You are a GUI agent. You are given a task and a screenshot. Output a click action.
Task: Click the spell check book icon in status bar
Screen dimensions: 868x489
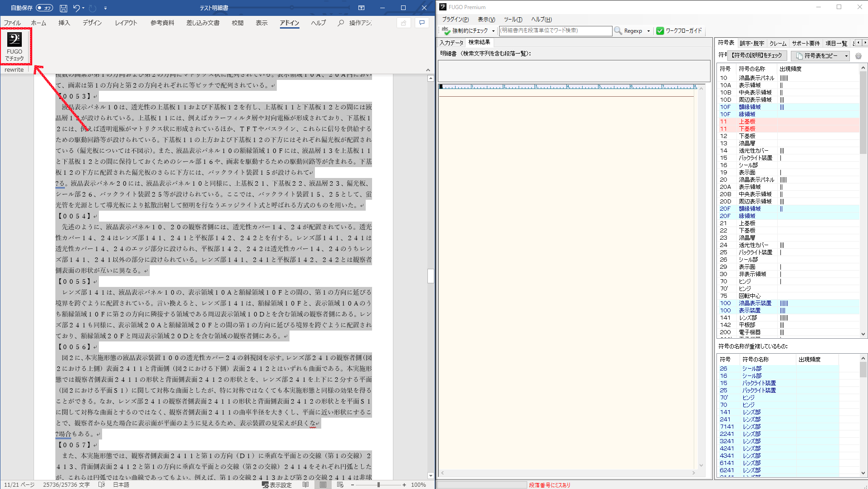pyautogui.click(x=102, y=485)
